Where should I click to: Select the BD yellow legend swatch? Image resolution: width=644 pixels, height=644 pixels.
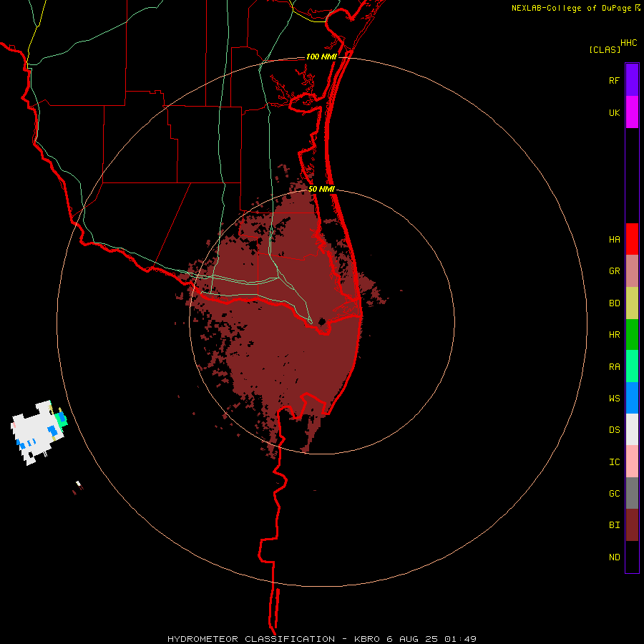[632, 303]
